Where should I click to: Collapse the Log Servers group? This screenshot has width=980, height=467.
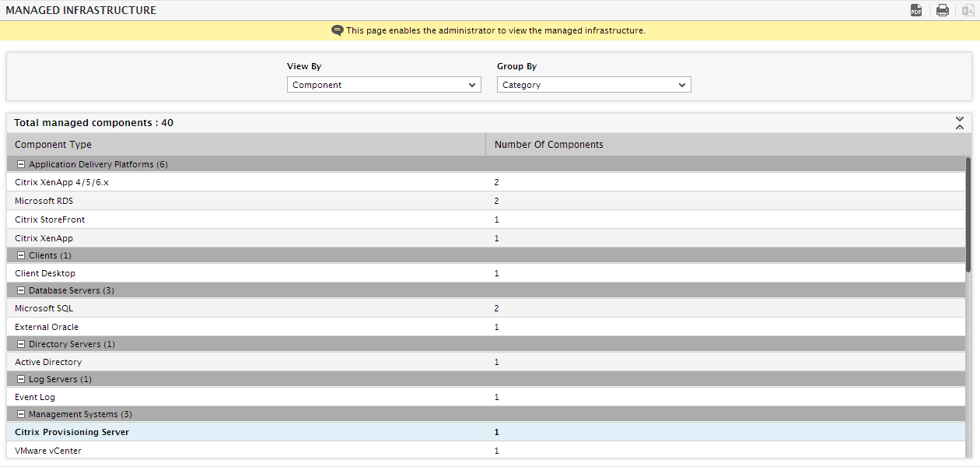[x=21, y=379]
